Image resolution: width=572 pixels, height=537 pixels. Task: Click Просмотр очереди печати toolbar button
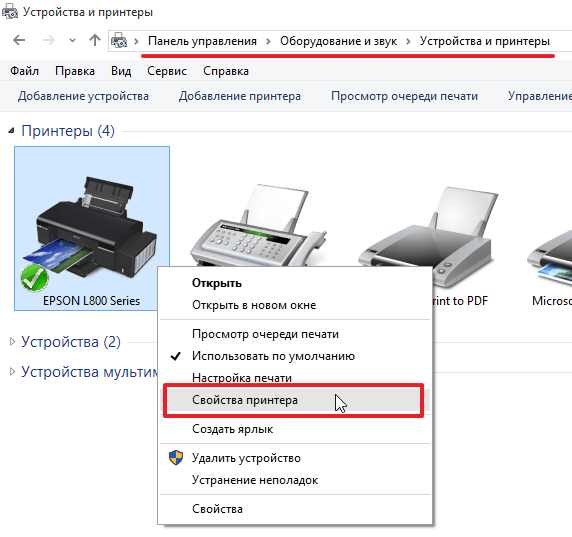click(x=404, y=96)
